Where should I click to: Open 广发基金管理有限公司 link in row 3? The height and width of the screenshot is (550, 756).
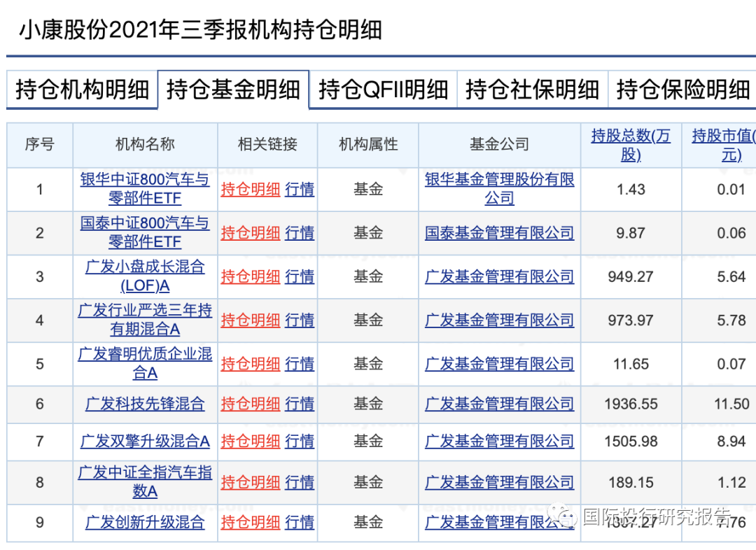click(500, 276)
